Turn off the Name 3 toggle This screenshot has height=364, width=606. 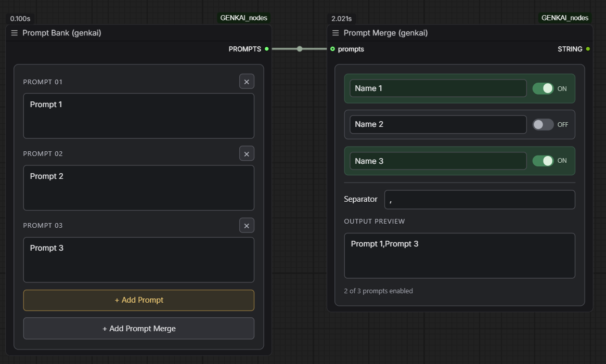pyautogui.click(x=543, y=161)
